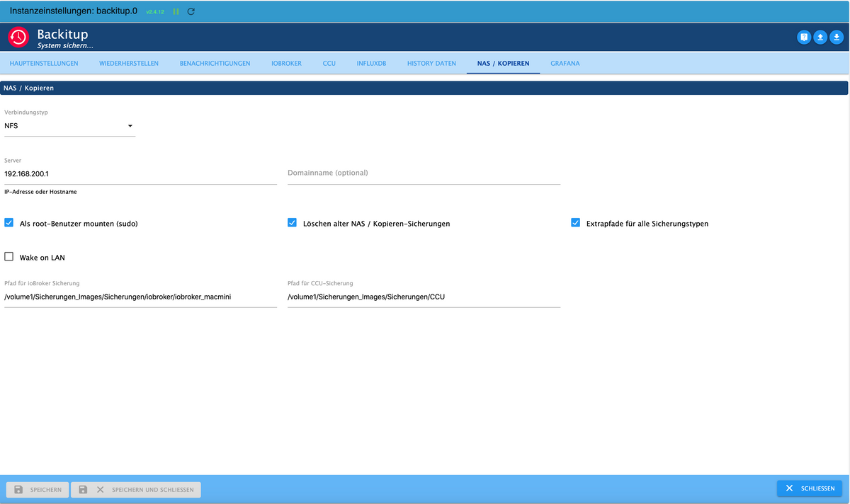
Task: Click the Pfad für CCU-Sicherung field
Action: [x=424, y=297]
